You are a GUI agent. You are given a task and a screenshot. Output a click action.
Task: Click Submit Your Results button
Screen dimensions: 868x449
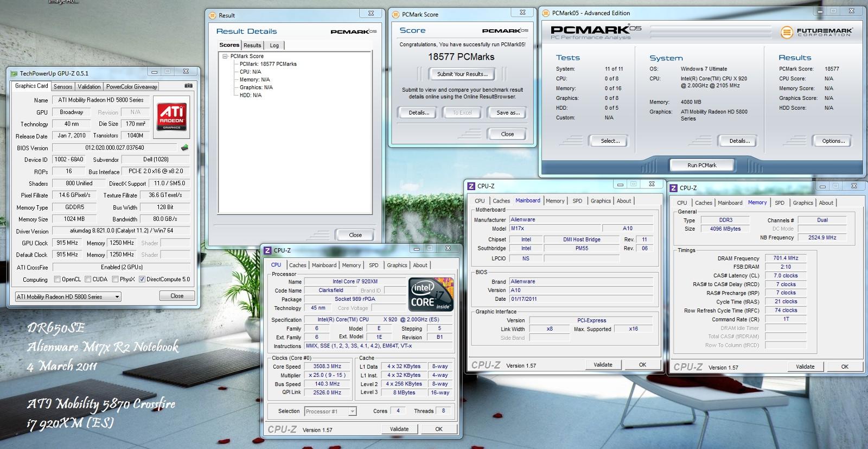[x=462, y=74]
